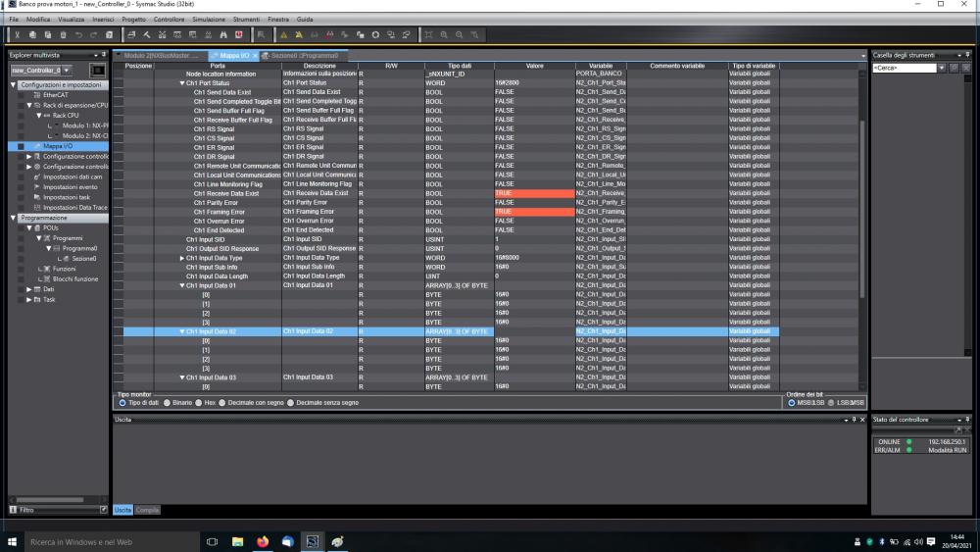Open the notifications tray icon
The image size is (980, 552).
(x=931, y=541)
